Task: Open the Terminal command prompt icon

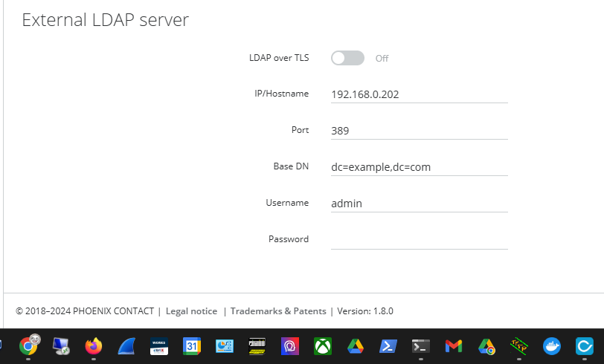Action: click(x=421, y=346)
